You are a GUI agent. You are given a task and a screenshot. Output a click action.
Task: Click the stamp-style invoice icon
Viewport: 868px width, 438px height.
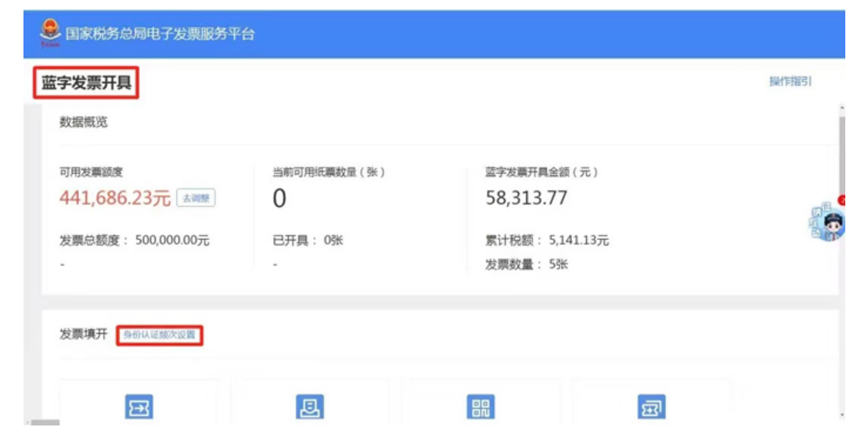click(x=310, y=407)
